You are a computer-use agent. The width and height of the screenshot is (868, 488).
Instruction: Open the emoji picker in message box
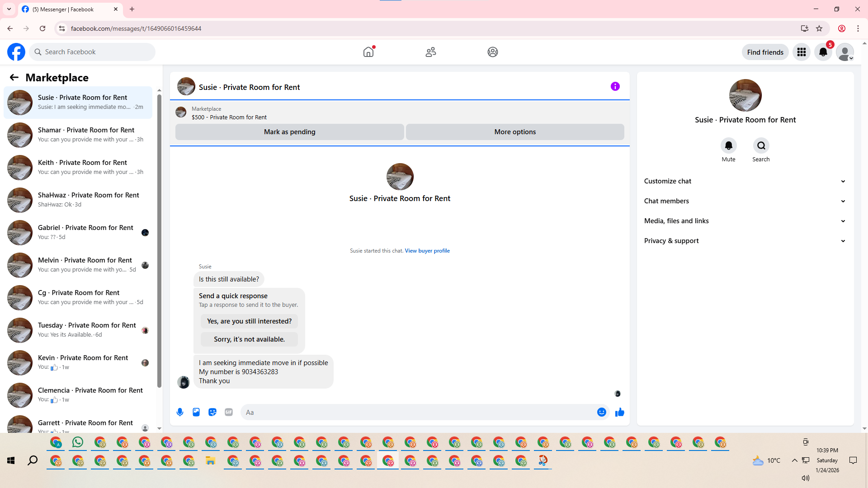tap(601, 412)
